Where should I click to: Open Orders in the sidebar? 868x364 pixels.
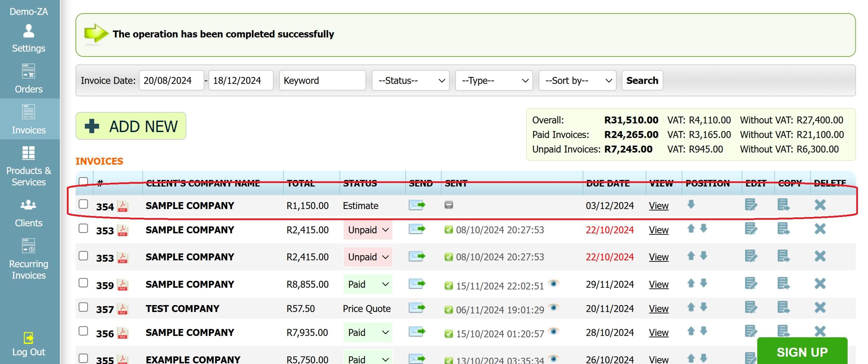(29, 79)
